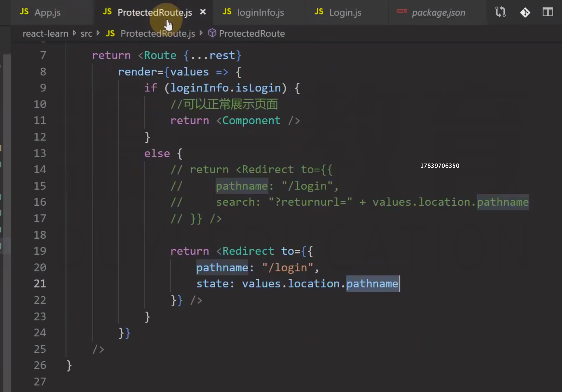
Task: Expand breadcrumb arrow after src
Action: click(x=98, y=33)
